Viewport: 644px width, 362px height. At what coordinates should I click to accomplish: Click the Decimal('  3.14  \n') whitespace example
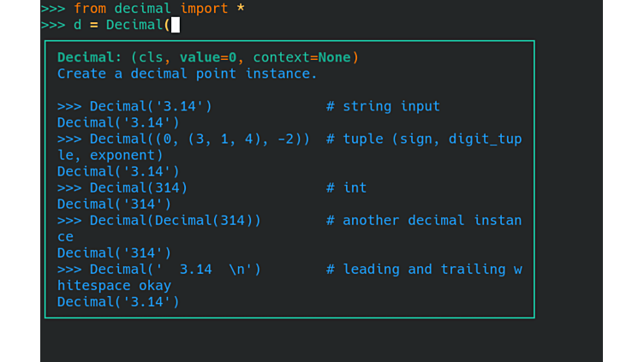[x=176, y=269]
